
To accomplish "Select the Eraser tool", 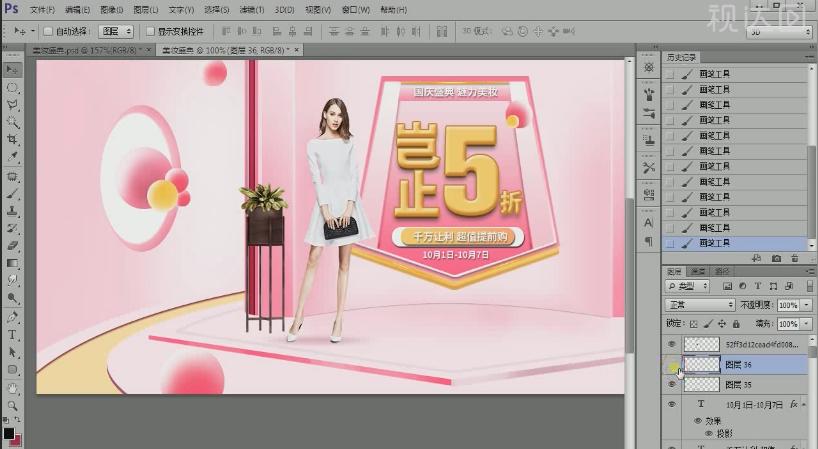I will (x=12, y=246).
